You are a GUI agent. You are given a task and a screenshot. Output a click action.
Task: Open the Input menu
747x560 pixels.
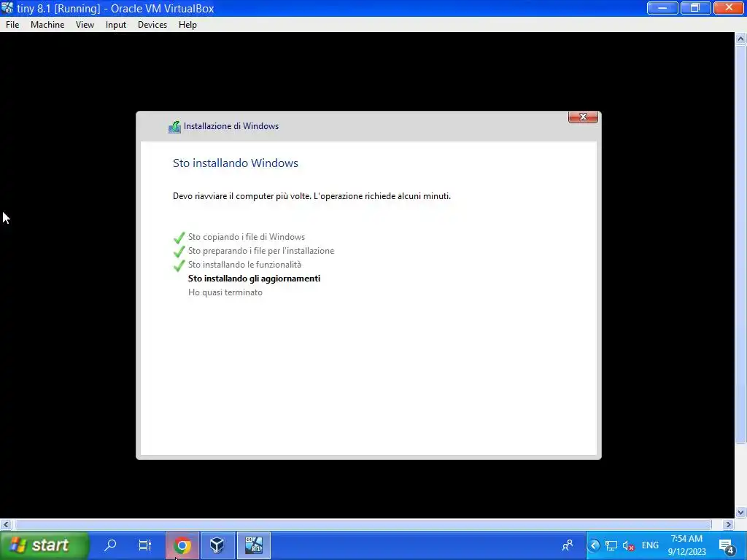(x=116, y=25)
